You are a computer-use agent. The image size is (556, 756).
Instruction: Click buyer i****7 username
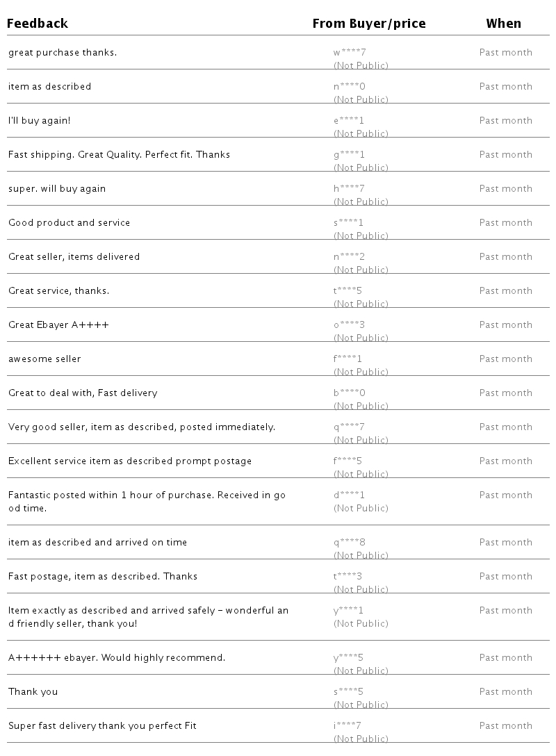point(347,725)
